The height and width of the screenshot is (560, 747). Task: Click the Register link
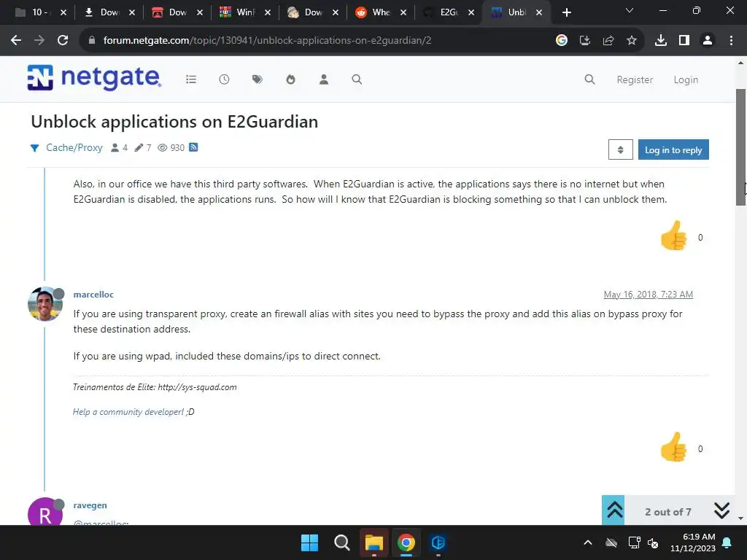635,79
